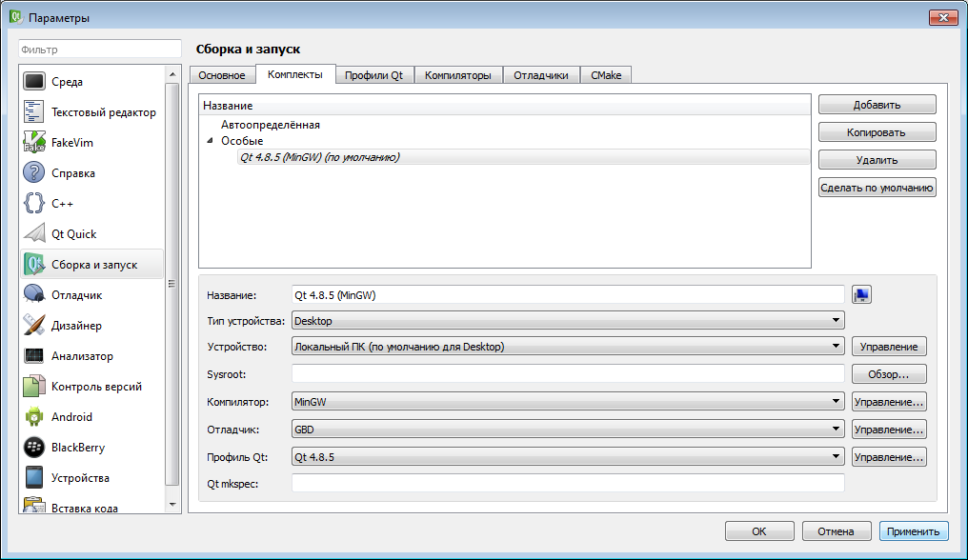Select the BlackBerry category icon
968x560 pixels.
tap(34, 447)
